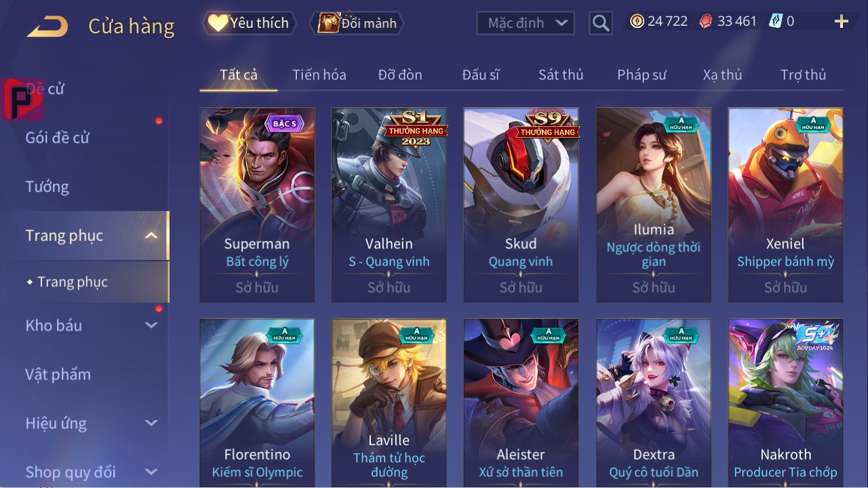The width and height of the screenshot is (868, 488).
Task: Switch to the Pháp sư tab
Action: [x=642, y=75]
